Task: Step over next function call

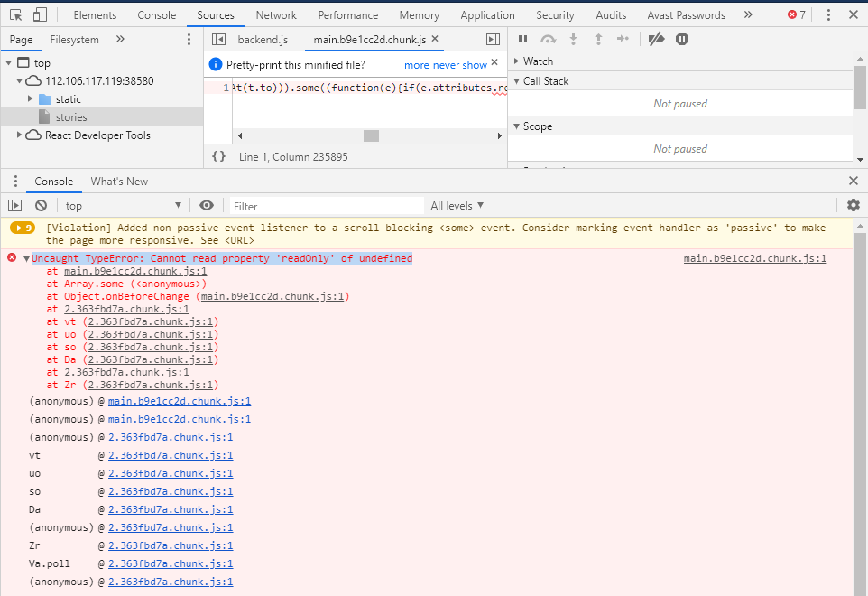Action: [548, 39]
